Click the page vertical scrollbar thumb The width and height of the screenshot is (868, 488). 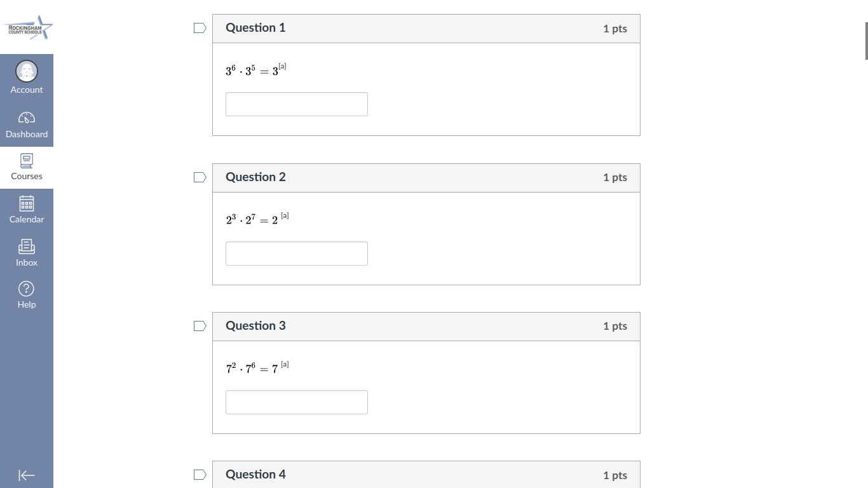[865, 41]
